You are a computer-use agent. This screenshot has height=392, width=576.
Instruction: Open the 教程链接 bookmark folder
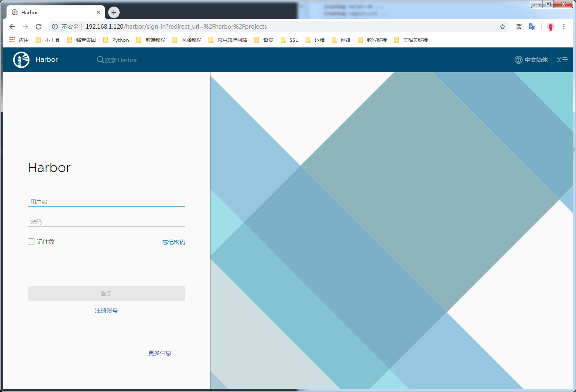372,40
